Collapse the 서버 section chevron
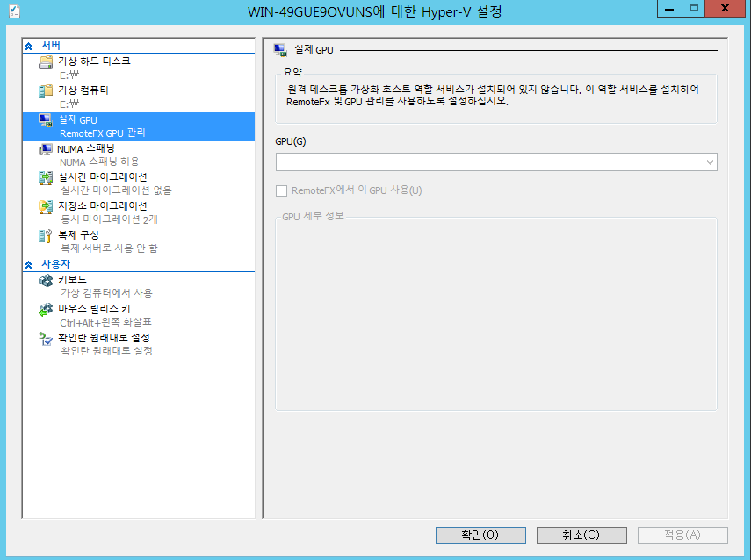 (x=29, y=46)
